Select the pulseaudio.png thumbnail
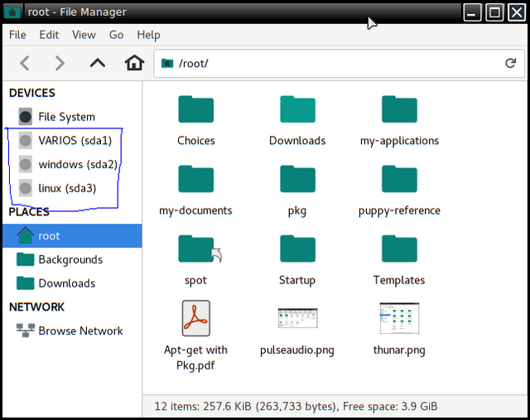This screenshot has height=420, width=530. pyautogui.click(x=297, y=318)
